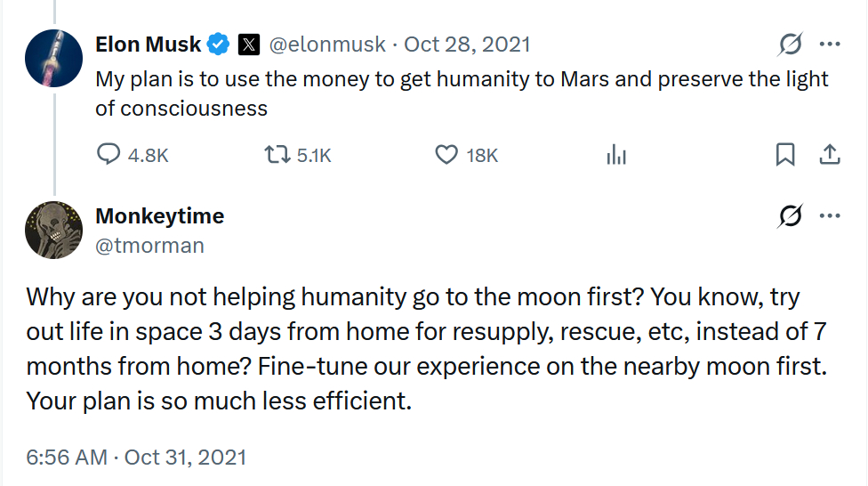This screenshot has height=486, width=868.
Task: Click the 6:56 AM Oct 31, 2021 timestamp
Action: [x=136, y=458]
